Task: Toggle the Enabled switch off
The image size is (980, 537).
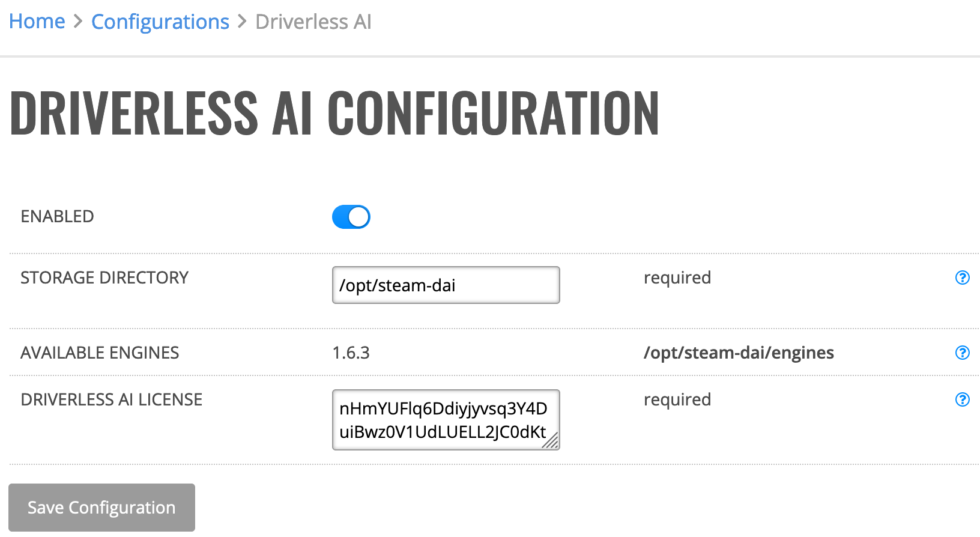Action: pos(351,217)
